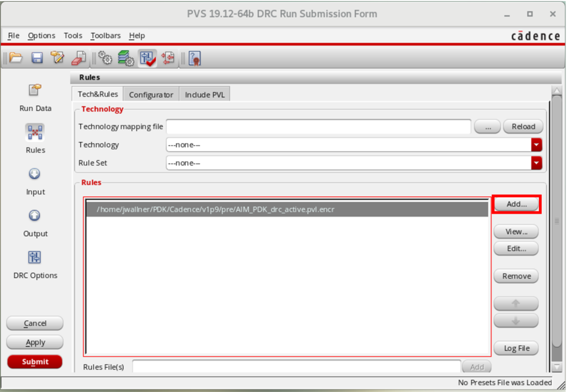Image resolution: width=569 pixels, height=392 pixels.
Task: Move rule up with the up arrow button
Action: (x=516, y=304)
